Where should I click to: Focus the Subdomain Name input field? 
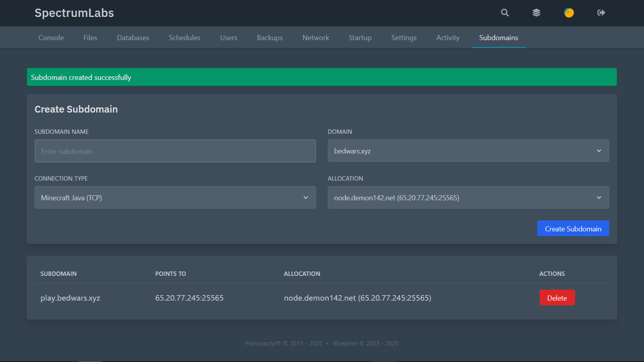click(175, 151)
